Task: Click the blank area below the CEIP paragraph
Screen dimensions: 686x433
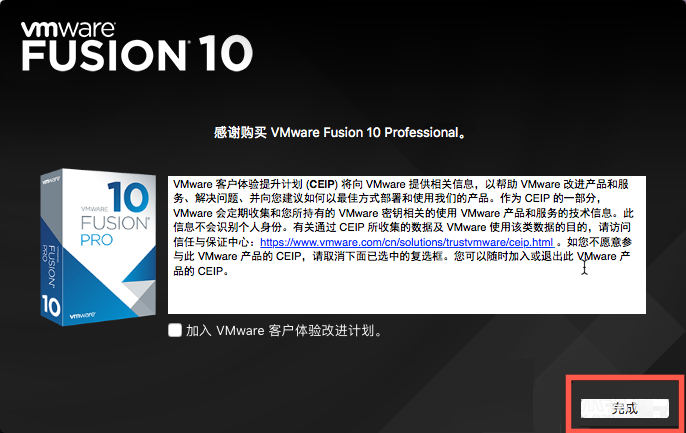Action: coord(407,295)
